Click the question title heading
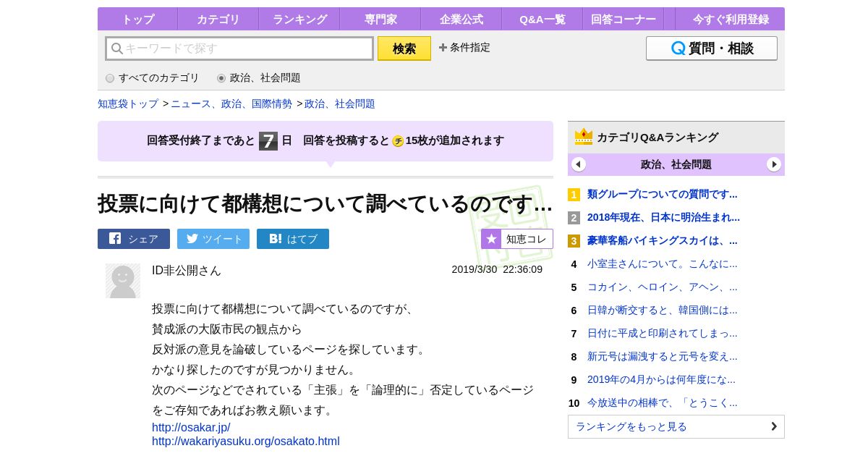Viewport: 868px width, 456px height. click(x=325, y=203)
